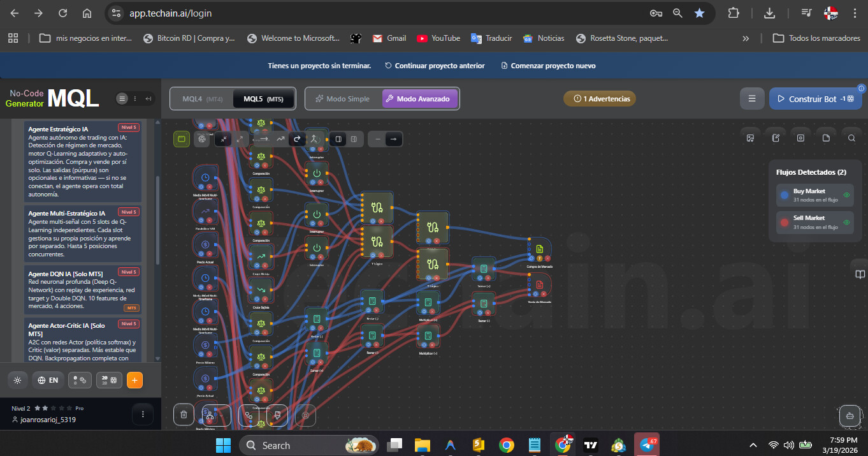Click the Construir Bot button
The image size is (868, 456).
tap(815, 99)
